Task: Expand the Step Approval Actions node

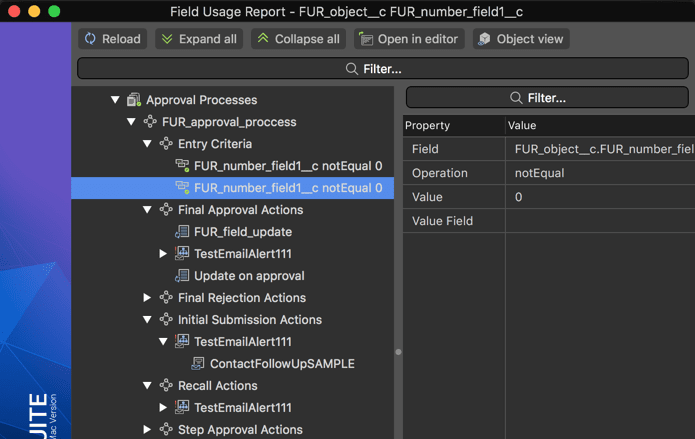Action: (x=147, y=429)
